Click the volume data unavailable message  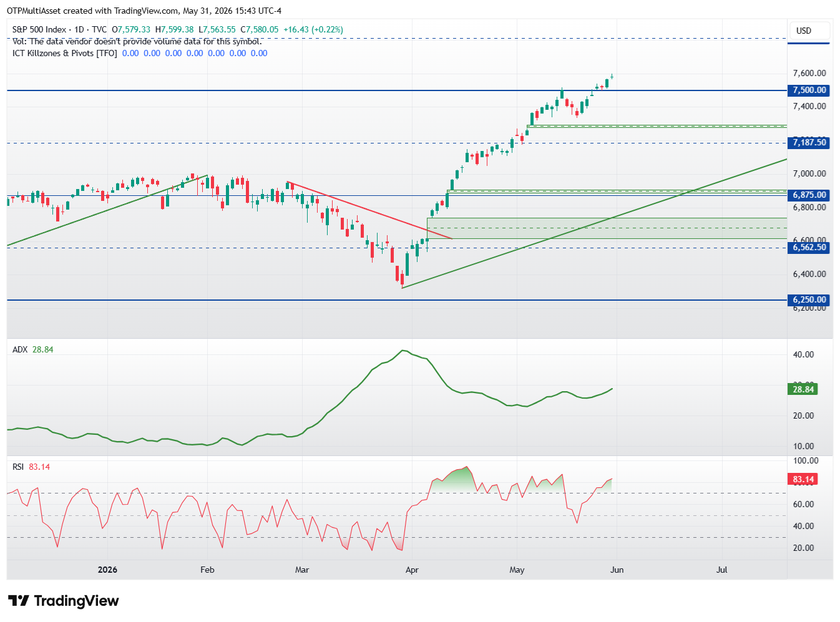(137, 41)
